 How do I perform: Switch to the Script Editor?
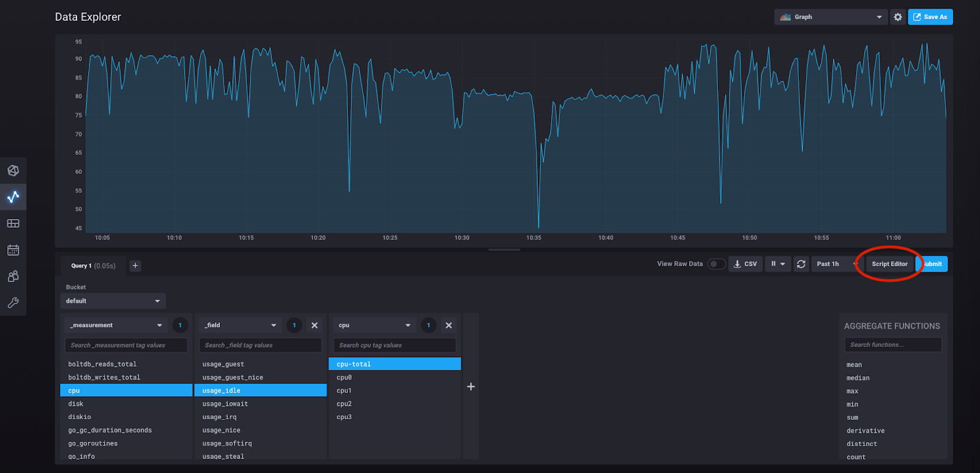889,264
